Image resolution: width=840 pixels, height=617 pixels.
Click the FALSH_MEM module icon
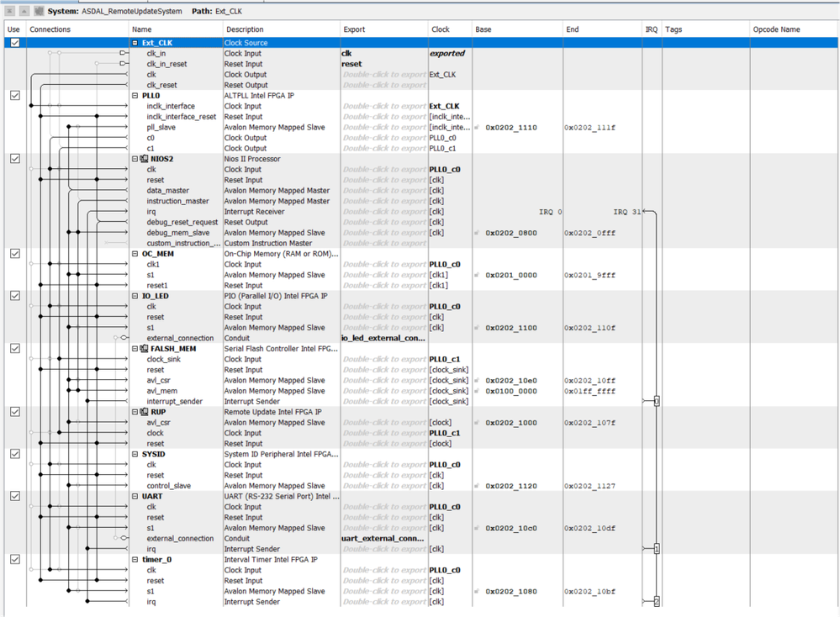pos(144,349)
